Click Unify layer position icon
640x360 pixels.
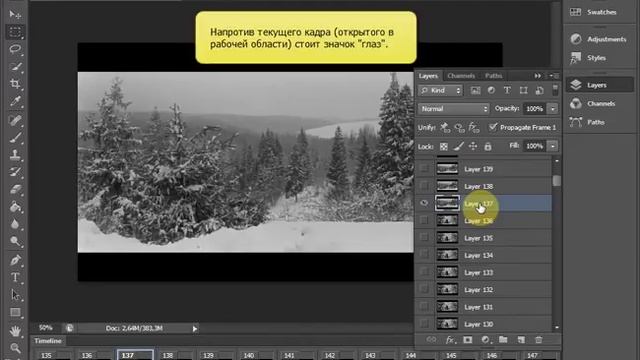[445, 128]
